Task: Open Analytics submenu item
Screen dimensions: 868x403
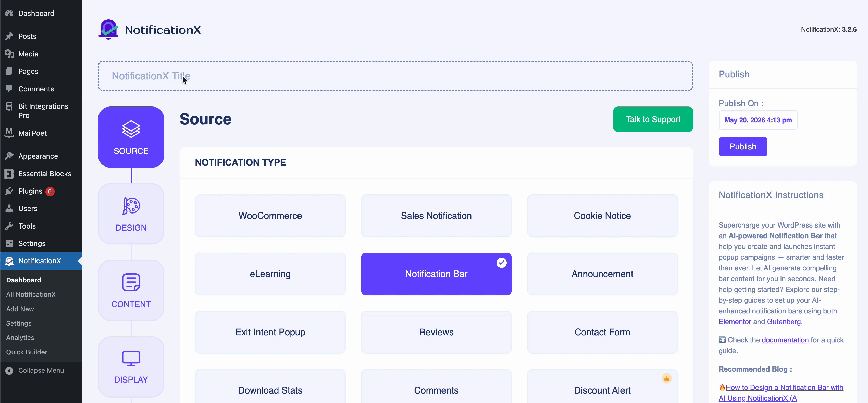Action: (x=20, y=338)
